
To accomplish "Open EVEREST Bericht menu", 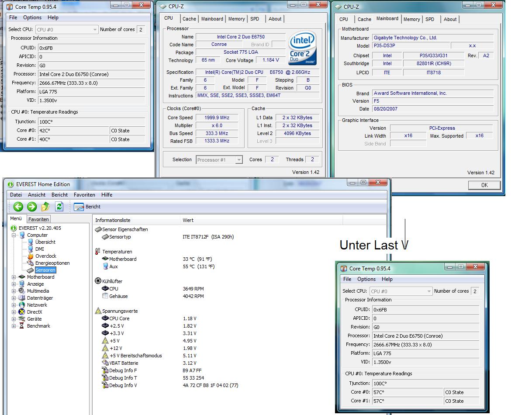I will (x=59, y=195).
